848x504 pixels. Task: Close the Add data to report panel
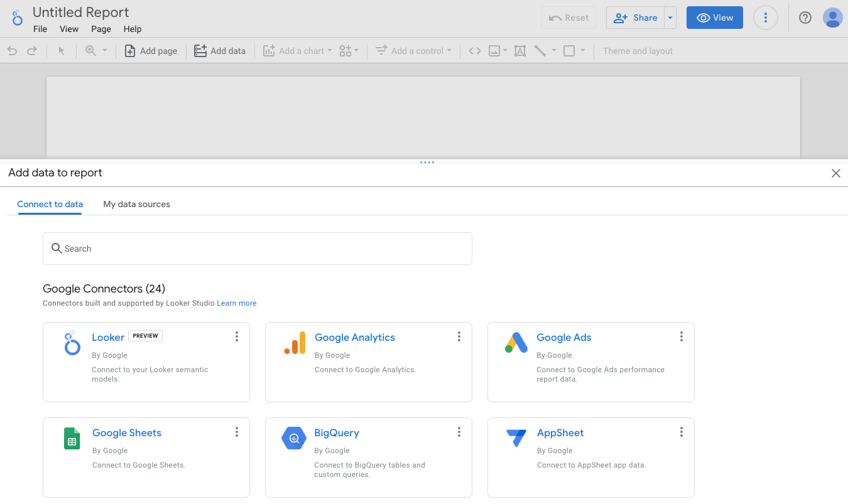click(836, 173)
